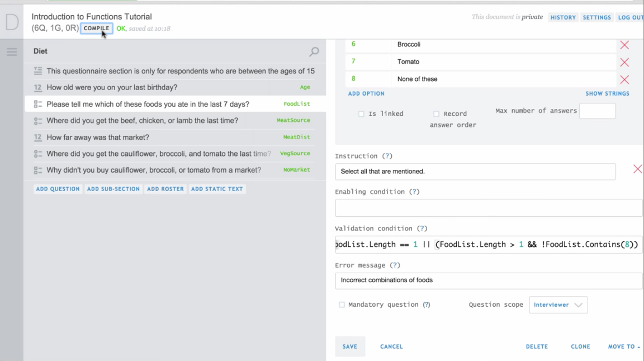This screenshot has height=361, width=644.
Task: Open the sections hamburger menu
Action: coord(11,52)
